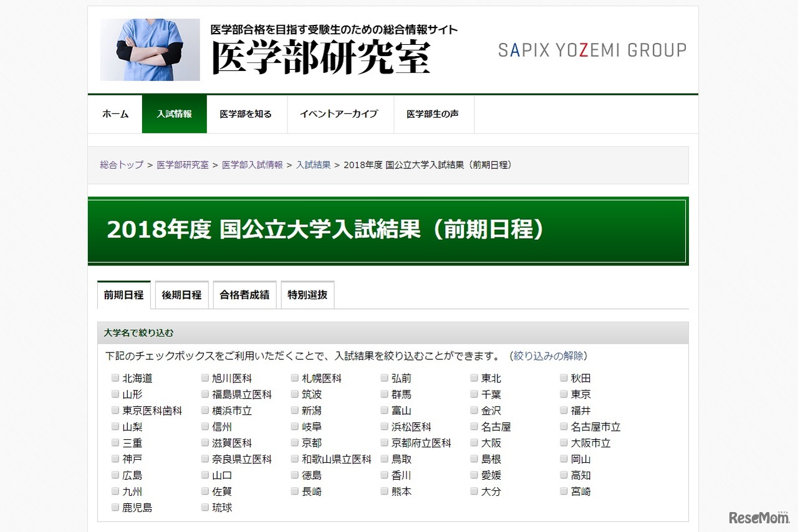
Task: Enable the 大阪 filter checkbox
Action: pos(474,442)
